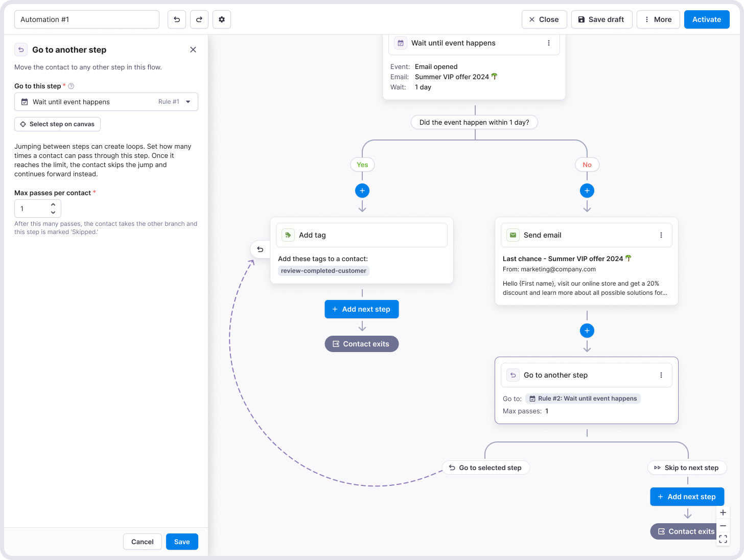744x560 pixels.
Task: Fit canvas to screen
Action: (x=723, y=539)
